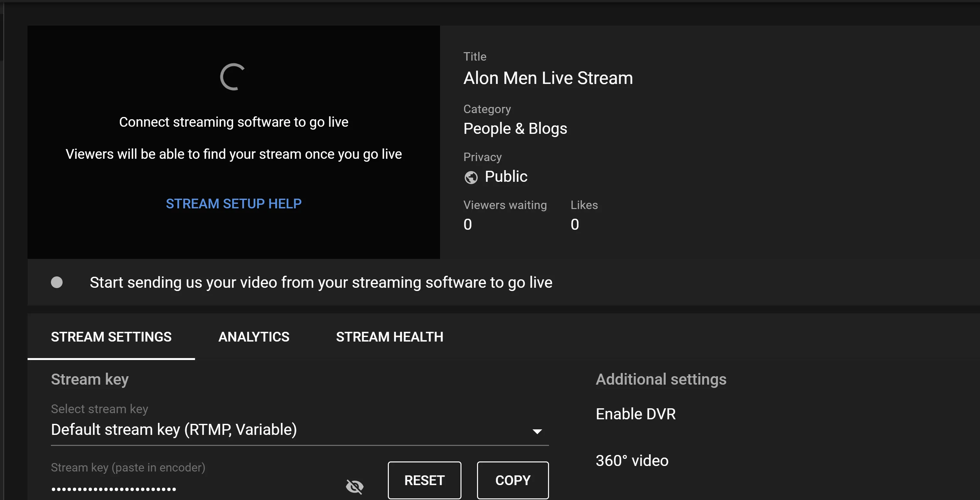Image resolution: width=980 pixels, height=500 pixels.
Task: Click the hidden stream key field
Action: (x=114, y=489)
